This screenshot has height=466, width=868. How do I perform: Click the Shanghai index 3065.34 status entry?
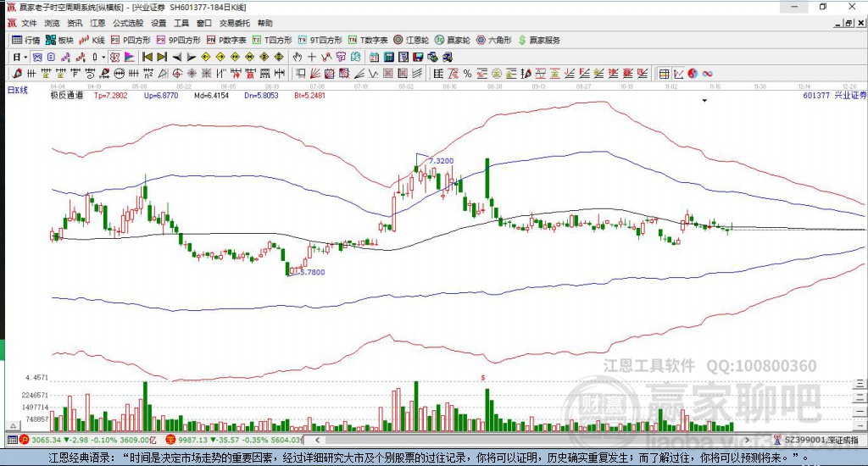coord(88,440)
